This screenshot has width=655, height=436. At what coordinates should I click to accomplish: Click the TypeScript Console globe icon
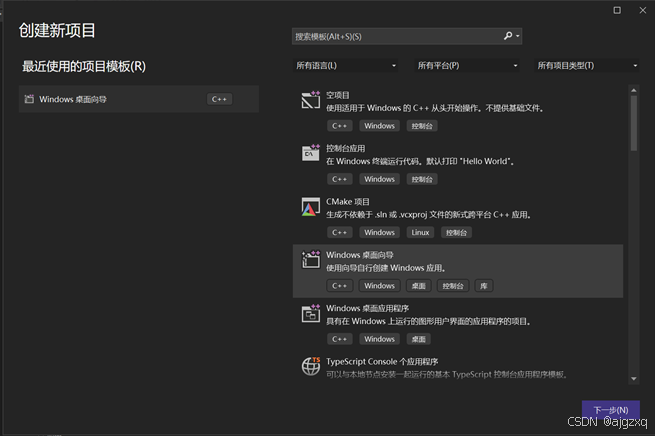[311, 366]
